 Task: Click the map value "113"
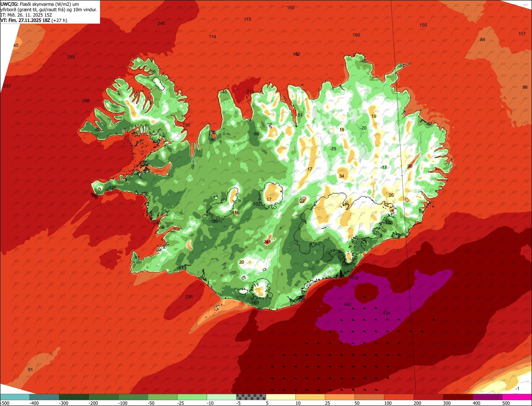pyautogui.click(x=247, y=19)
